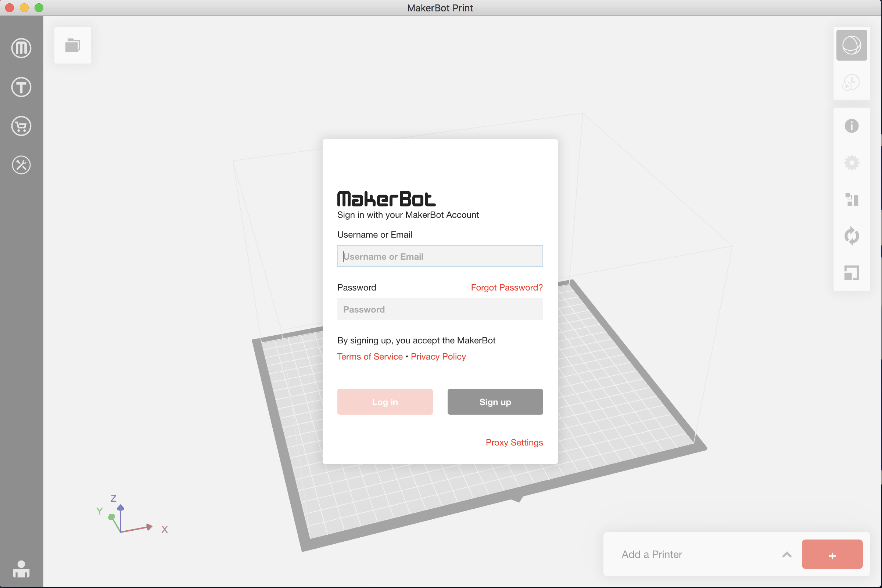Open the tools wrench icon in sidebar
The width and height of the screenshot is (882, 588).
21,165
